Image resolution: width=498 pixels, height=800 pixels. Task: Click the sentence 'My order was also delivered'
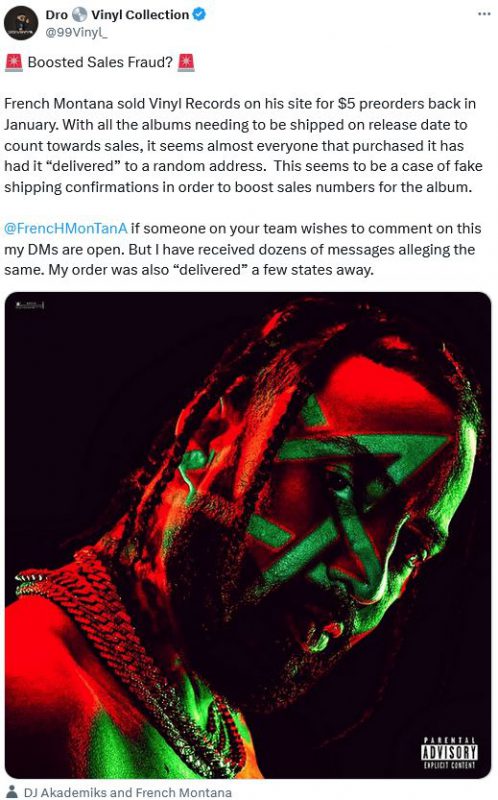211,270
